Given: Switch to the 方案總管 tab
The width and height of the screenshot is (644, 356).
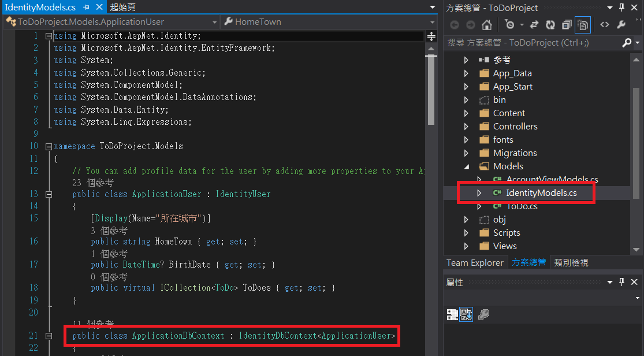Looking at the screenshot, I should (528, 263).
